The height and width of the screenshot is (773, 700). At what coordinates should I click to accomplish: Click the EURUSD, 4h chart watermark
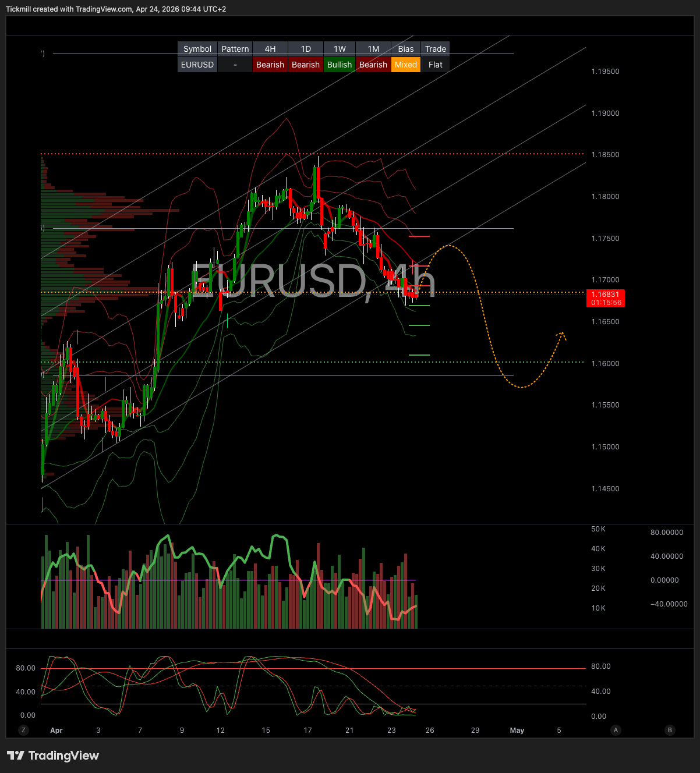(x=313, y=281)
